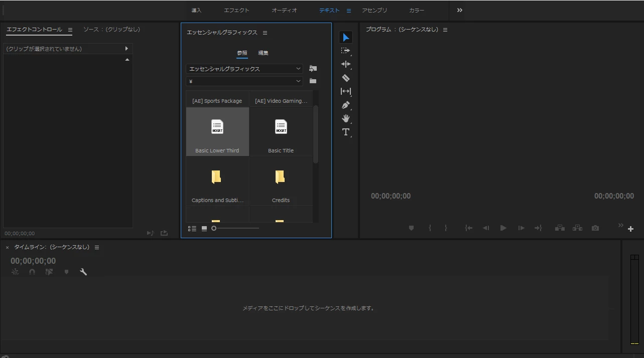The width and height of the screenshot is (644, 358).
Task: Open タイムライン panel menu
Action: pos(97,247)
